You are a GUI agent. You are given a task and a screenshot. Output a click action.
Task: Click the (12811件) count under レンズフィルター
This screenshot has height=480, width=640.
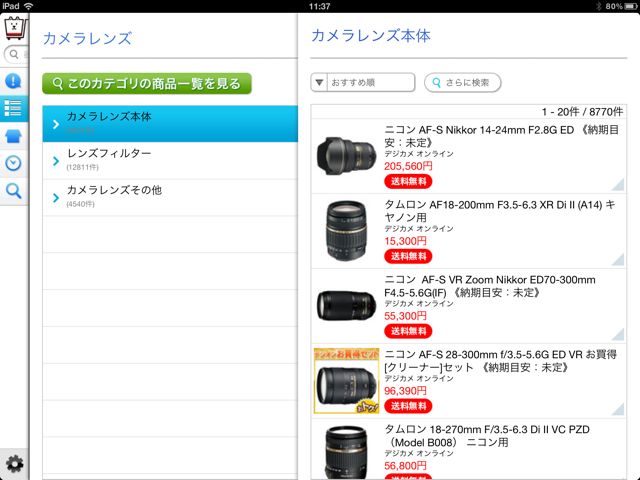click(82, 167)
